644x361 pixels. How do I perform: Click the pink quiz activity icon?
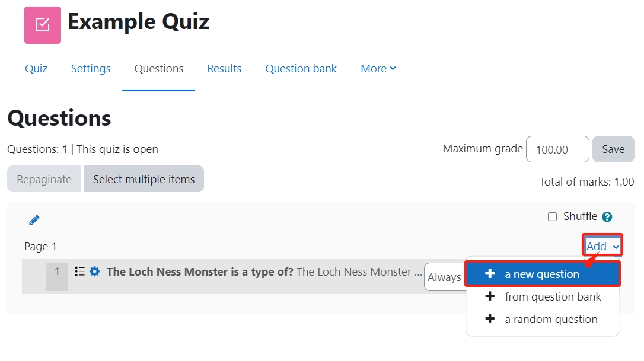[42, 25]
